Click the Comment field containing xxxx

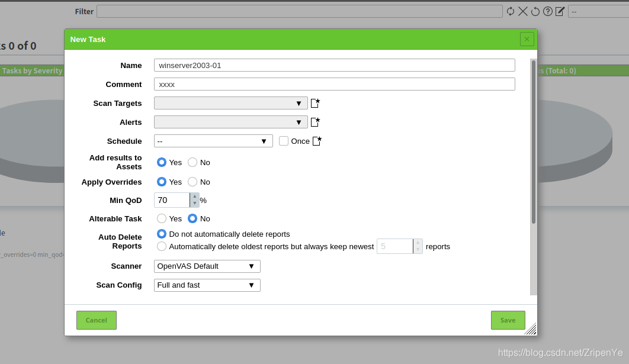335,84
